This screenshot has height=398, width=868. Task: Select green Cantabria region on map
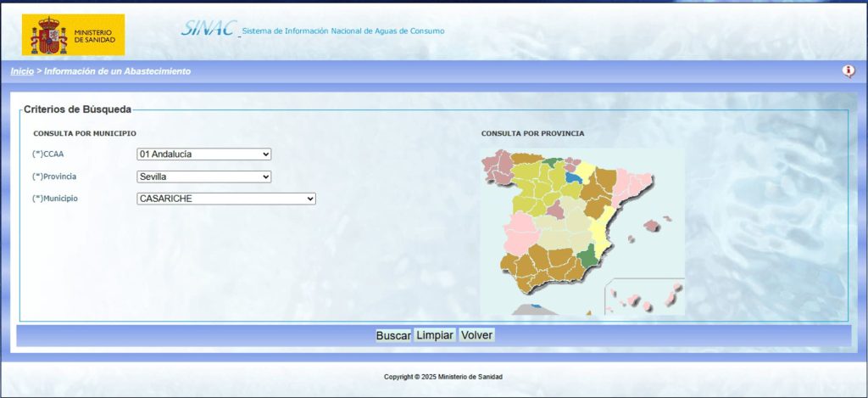click(x=552, y=162)
